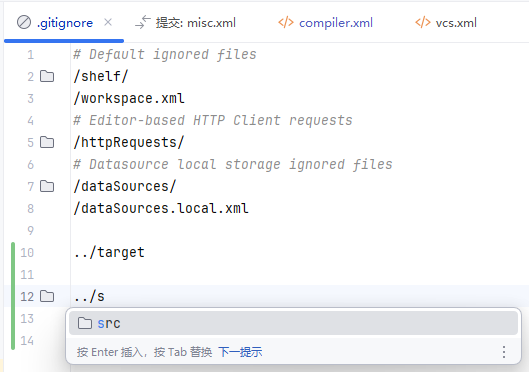The image size is (529, 372).
Task: Close the .gitignore tab
Action: 108,23
